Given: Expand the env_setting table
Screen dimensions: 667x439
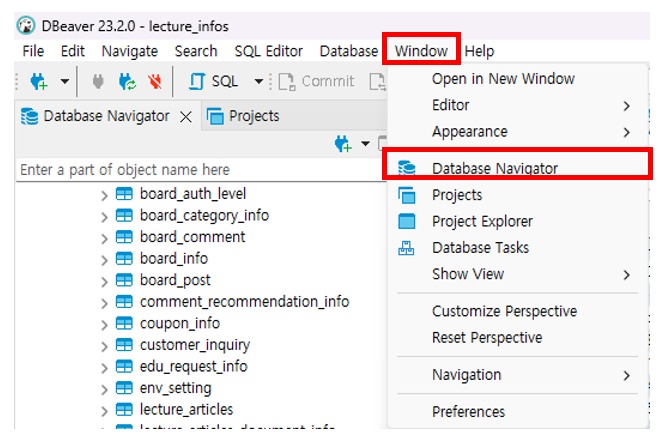Looking at the screenshot, I should pos(104,390).
